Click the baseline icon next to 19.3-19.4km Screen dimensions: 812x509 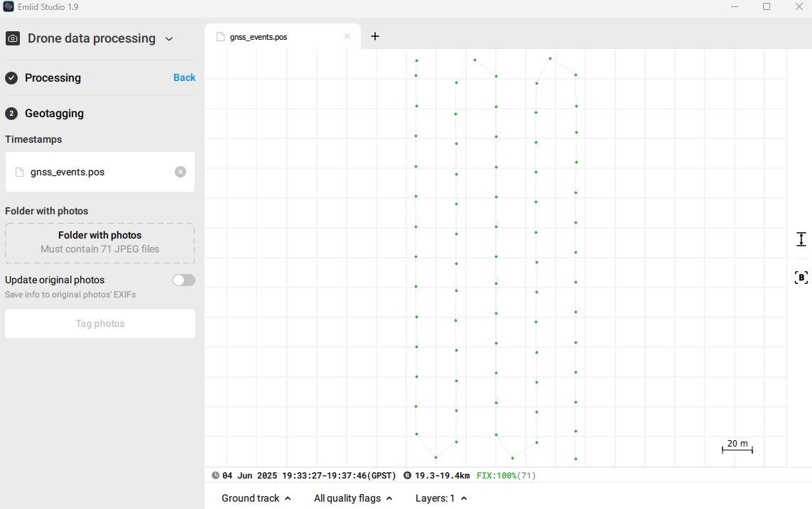point(407,476)
